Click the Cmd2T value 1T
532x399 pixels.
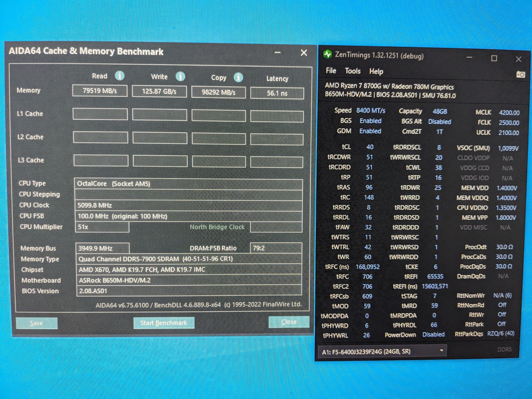tap(439, 132)
